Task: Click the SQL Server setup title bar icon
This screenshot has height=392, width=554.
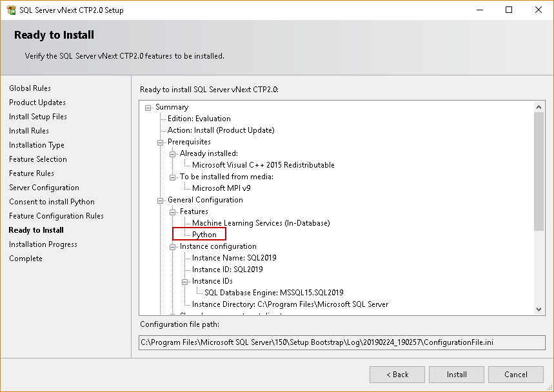Action: [x=11, y=10]
